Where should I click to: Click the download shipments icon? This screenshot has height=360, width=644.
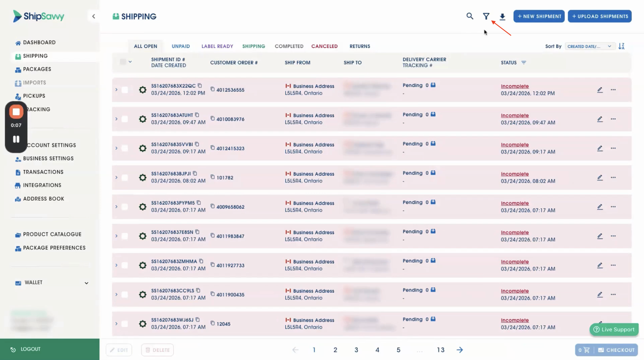tap(502, 17)
